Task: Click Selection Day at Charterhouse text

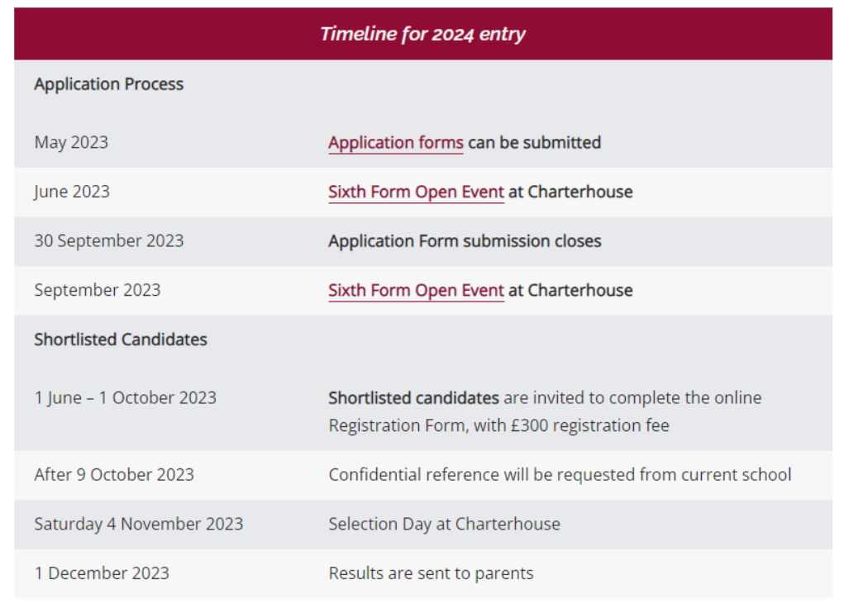Action: click(x=445, y=525)
